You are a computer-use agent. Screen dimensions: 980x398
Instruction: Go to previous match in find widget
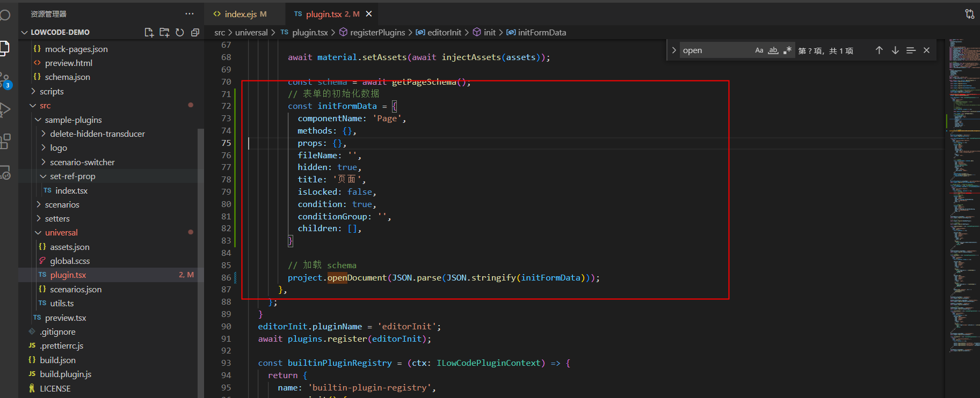point(879,50)
